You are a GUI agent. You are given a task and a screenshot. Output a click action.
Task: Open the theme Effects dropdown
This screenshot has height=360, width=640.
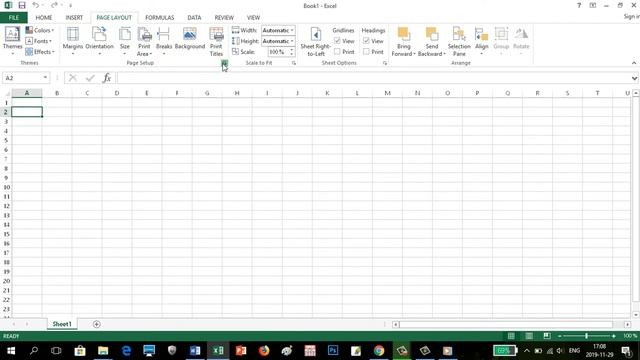(40, 51)
